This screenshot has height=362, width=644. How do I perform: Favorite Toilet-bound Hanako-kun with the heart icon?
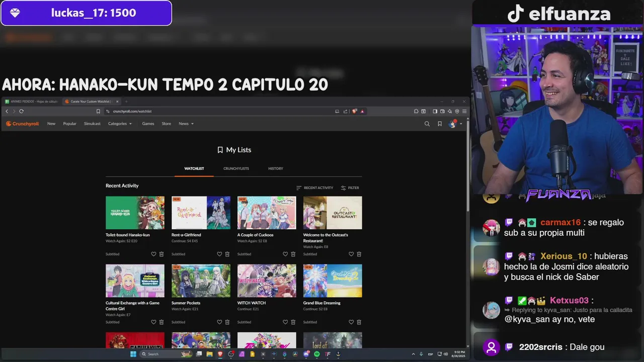tap(153, 254)
